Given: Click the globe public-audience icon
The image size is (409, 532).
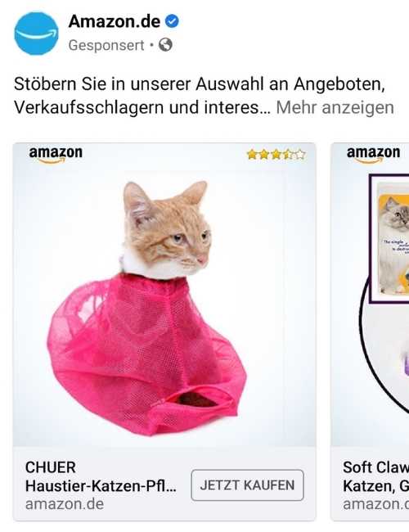Looking at the screenshot, I should point(165,44).
